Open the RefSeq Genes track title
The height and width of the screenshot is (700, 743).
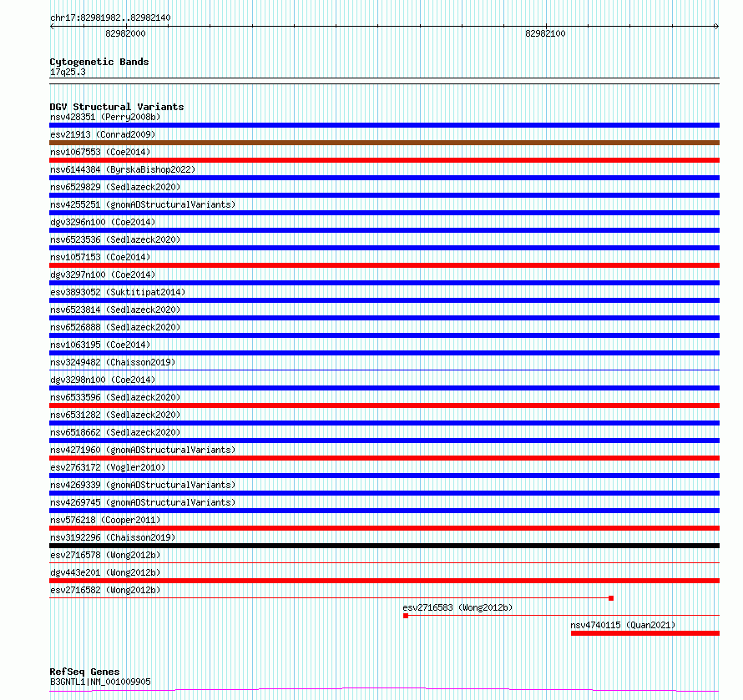click(84, 672)
